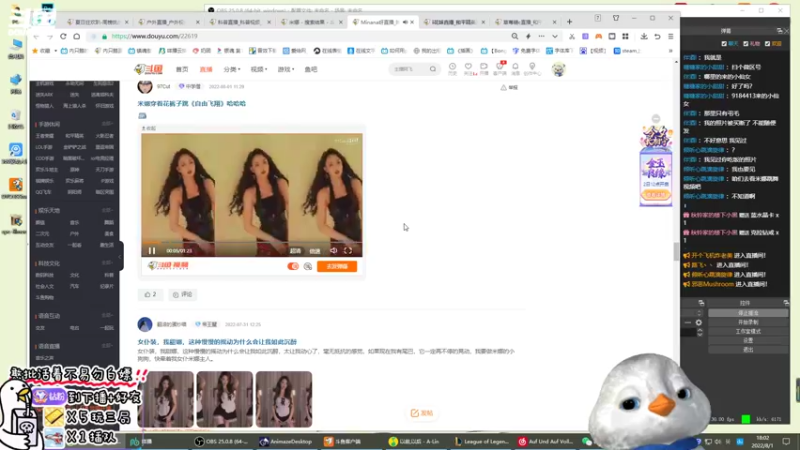Click OBS 退出 button
The image size is (800, 450).
[748, 349]
